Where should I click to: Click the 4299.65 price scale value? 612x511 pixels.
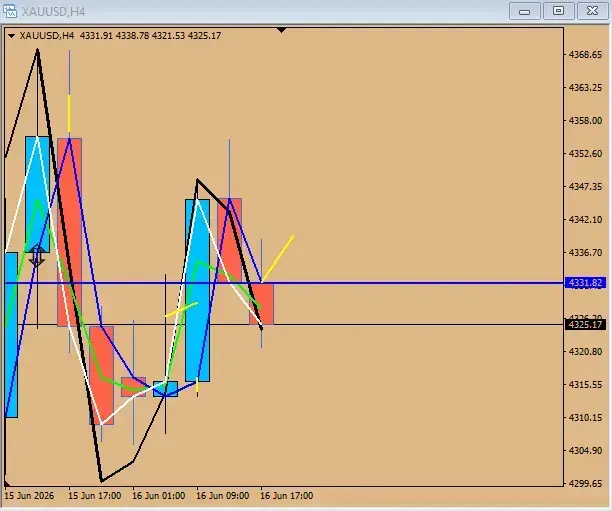(585, 483)
